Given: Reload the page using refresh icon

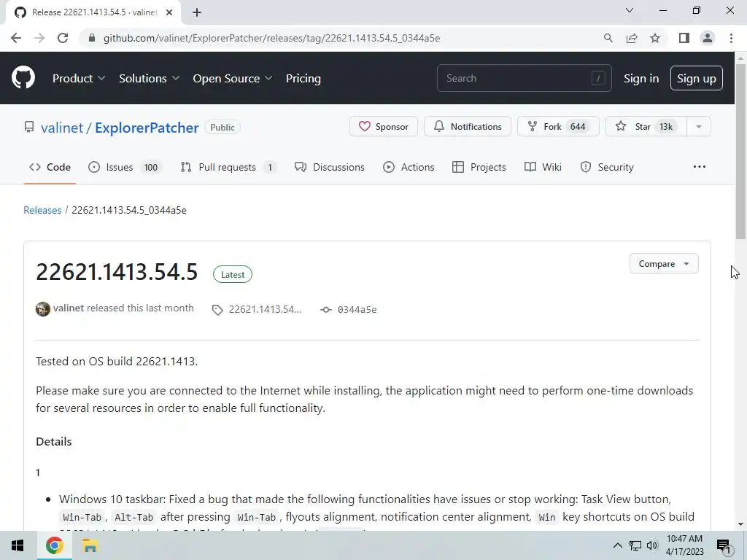Looking at the screenshot, I should click(x=63, y=38).
